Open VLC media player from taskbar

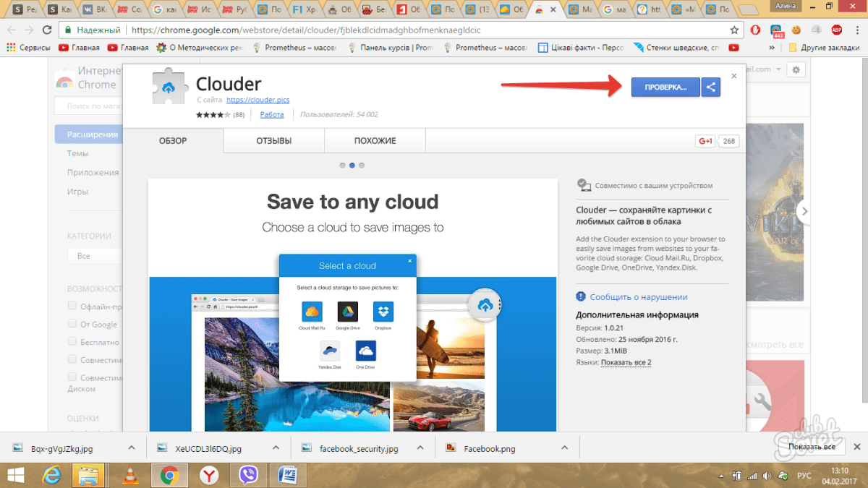click(x=130, y=474)
